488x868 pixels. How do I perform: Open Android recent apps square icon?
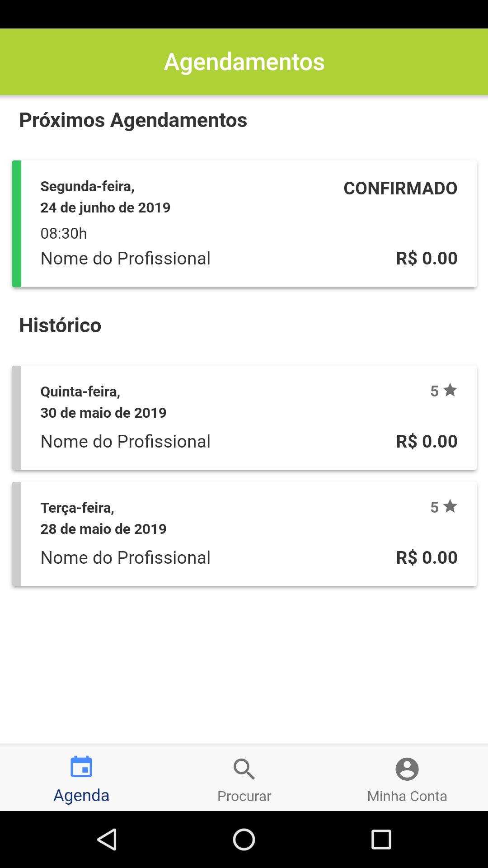tap(381, 840)
